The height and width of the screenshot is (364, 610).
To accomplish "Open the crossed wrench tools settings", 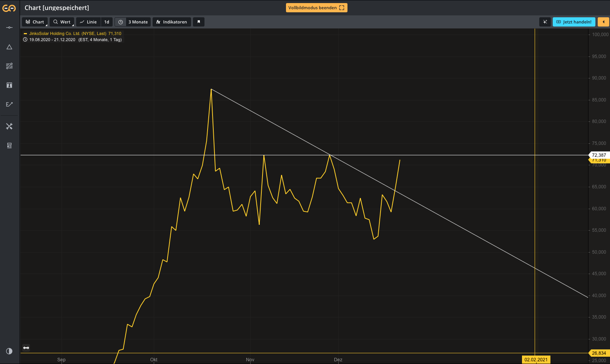I will (9, 126).
